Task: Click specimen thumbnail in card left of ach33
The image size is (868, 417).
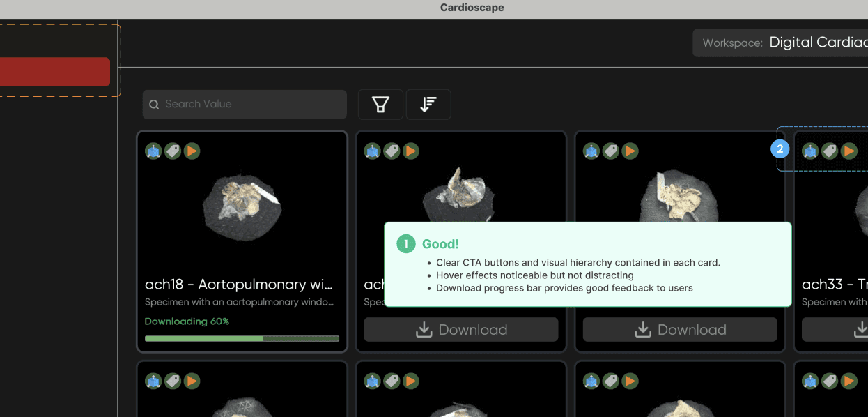Action: (x=679, y=196)
